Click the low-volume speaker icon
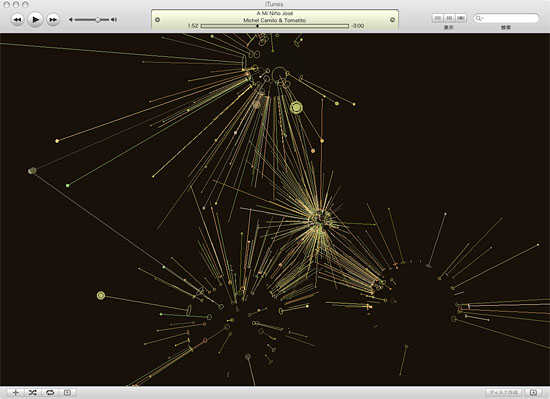Viewport: 550px width, 399px height. (x=71, y=20)
